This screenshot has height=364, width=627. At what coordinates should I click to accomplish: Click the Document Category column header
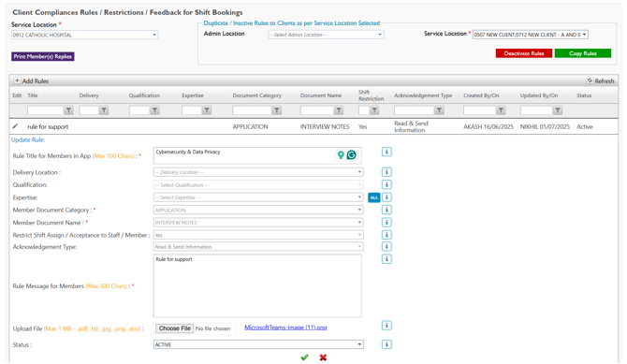coord(257,95)
